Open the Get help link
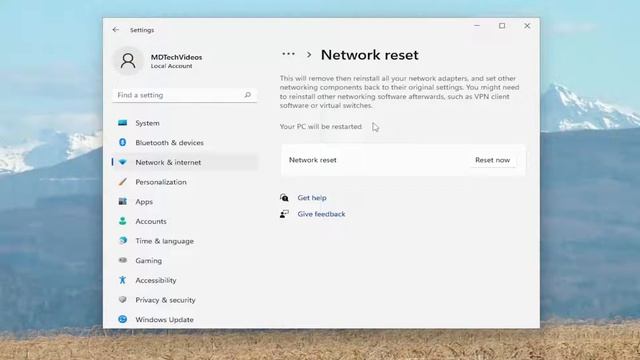The height and width of the screenshot is (360, 640). (312, 198)
